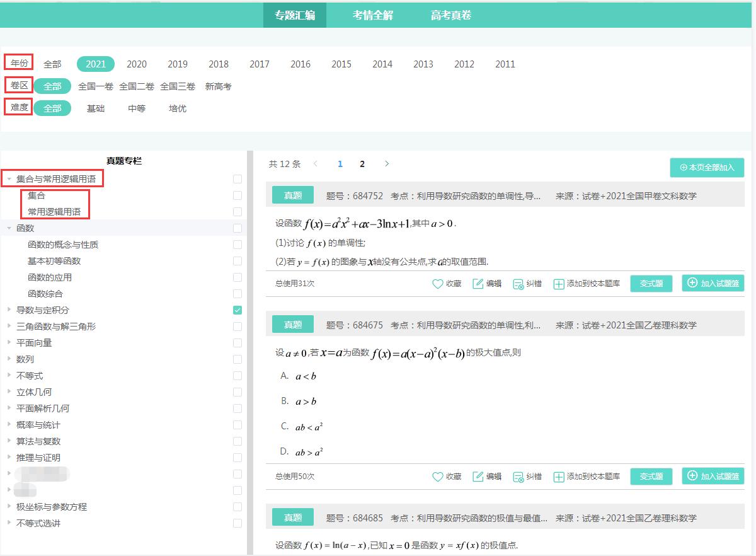Click 添加到校本题库 icon for question 684675
The image size is (756, 556).
pos(558,477)
